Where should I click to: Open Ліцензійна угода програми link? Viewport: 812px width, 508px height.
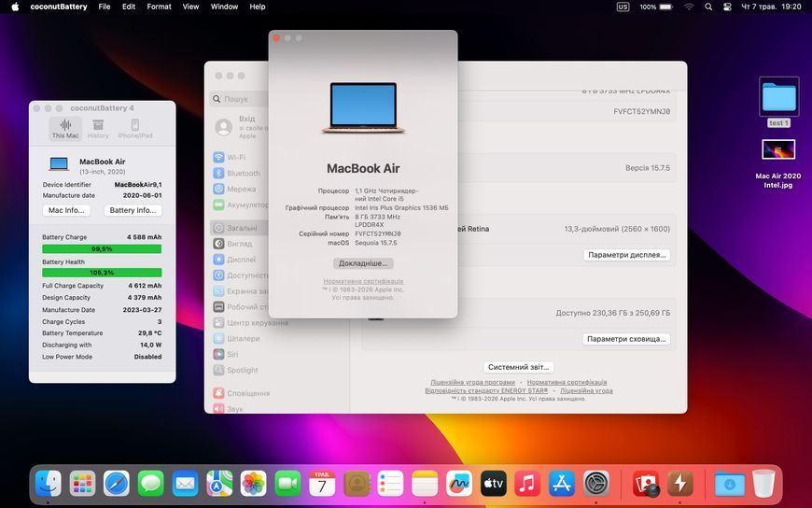(x=473, y=382)
